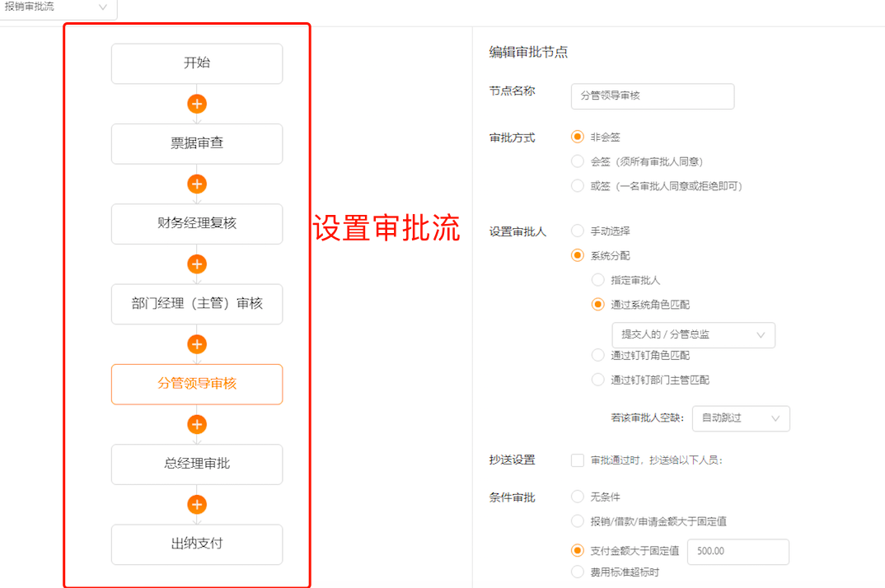Click the + icon above the 出纳支付 node
Screen dimensions: 885x588
tap(196, 504)
